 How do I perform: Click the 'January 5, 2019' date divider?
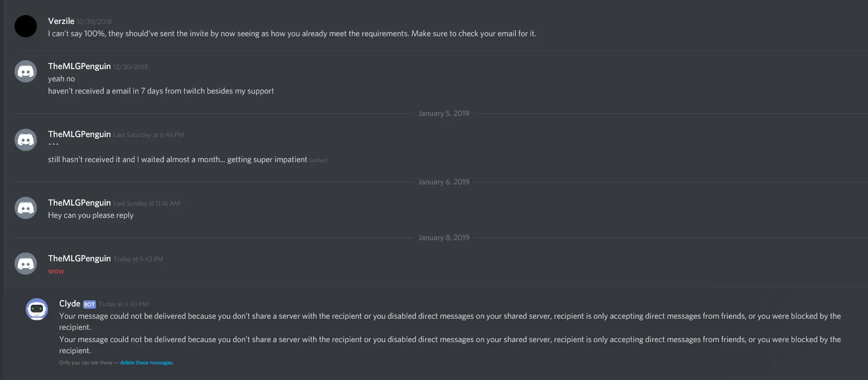pyautogui.click(x=443, y=113)
